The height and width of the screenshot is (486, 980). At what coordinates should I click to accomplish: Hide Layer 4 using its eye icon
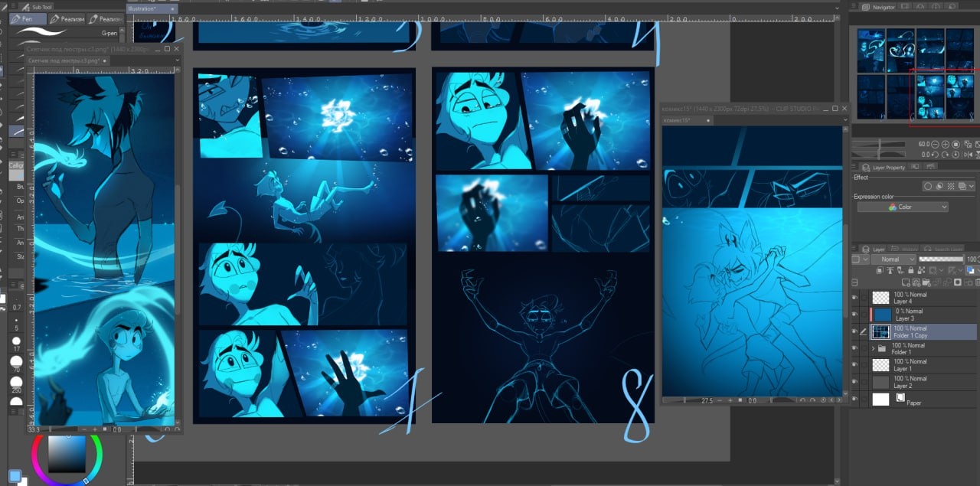tap(855, 298)
